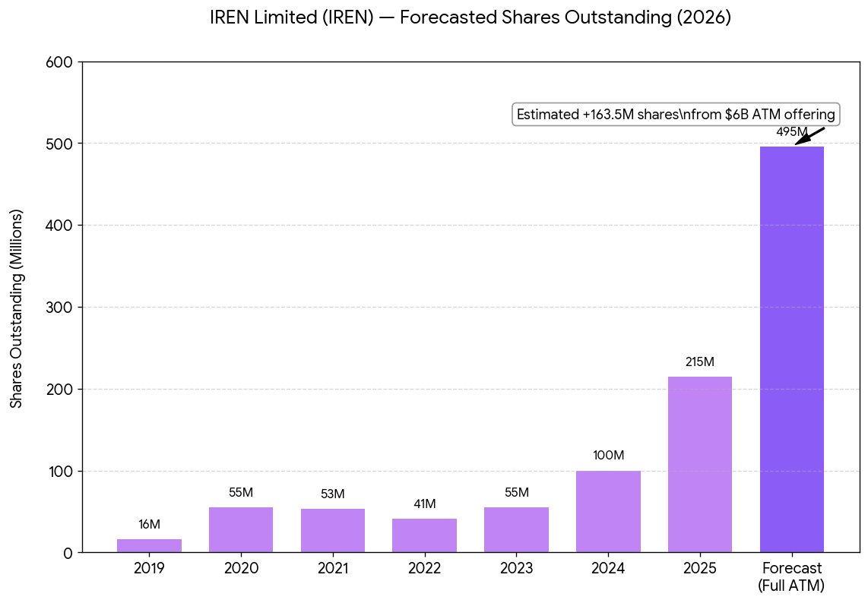Click the dark purple Forecast bar
This screenshot has width=868, height=603.
(x=791, y=349)
